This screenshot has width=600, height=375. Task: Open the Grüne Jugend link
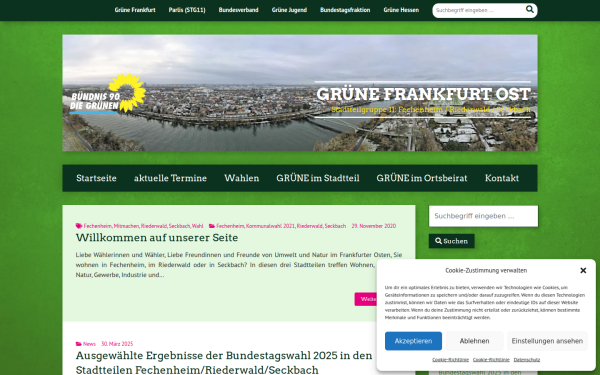tap(289, 10)
